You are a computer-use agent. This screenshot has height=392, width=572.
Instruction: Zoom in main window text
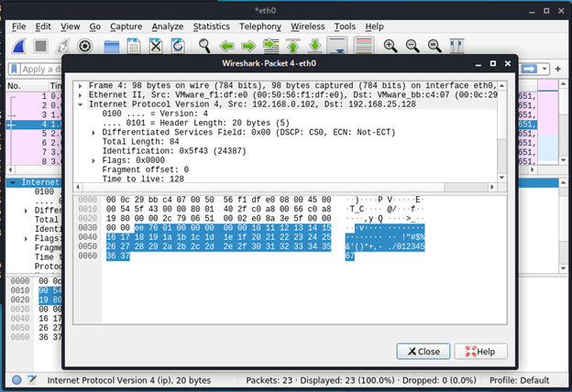point(390,47)
